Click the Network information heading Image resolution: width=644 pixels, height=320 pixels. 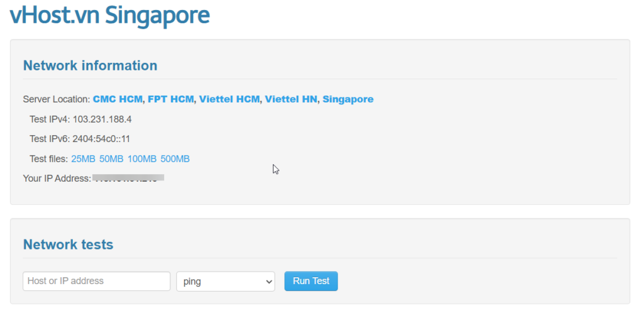pos(90,65)
